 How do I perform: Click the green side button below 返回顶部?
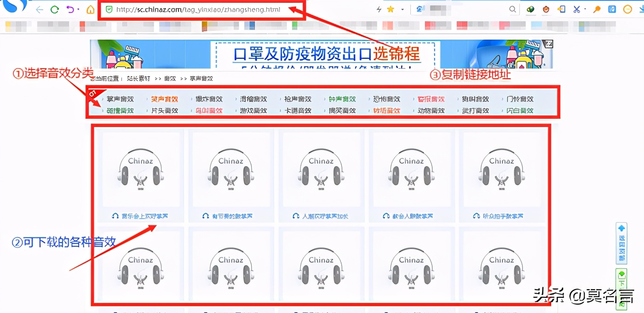pos(621,289)
